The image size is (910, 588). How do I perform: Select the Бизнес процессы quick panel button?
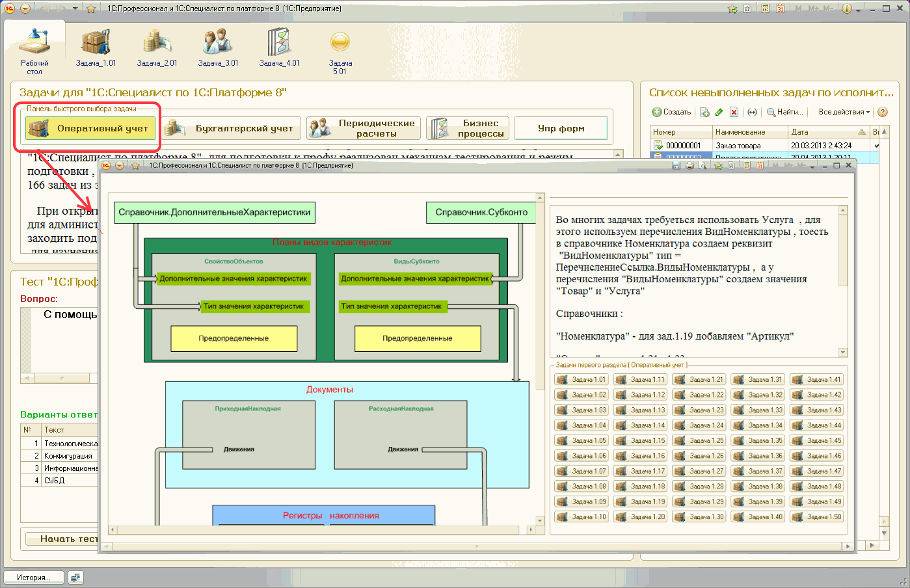[468, 128]
